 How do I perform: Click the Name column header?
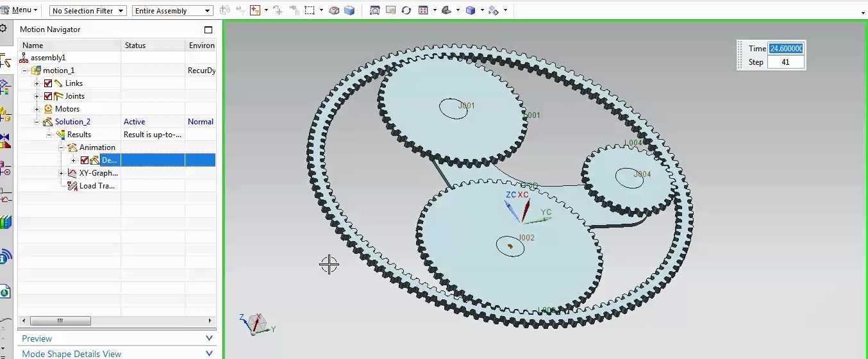69,46
